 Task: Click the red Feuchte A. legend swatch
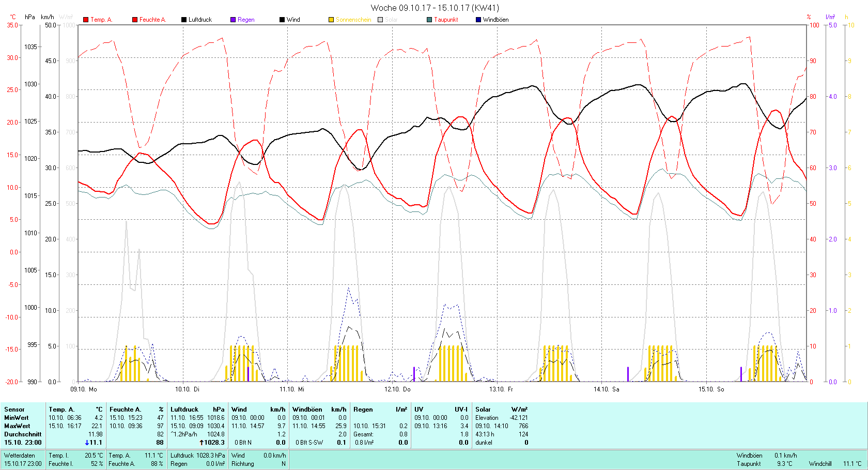coord(135,20)
